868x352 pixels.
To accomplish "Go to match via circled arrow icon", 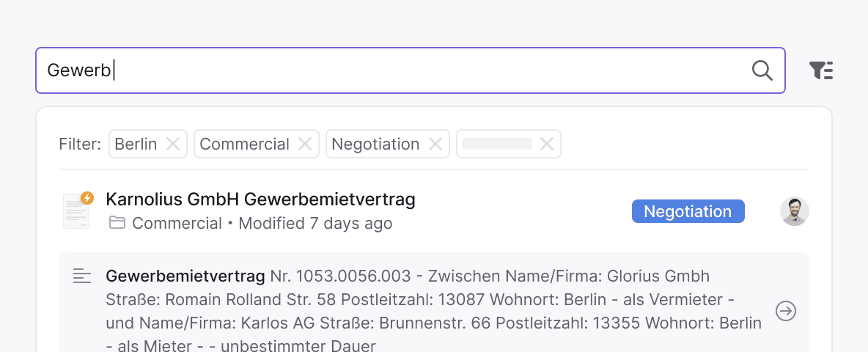I will [x=786, y=312].
